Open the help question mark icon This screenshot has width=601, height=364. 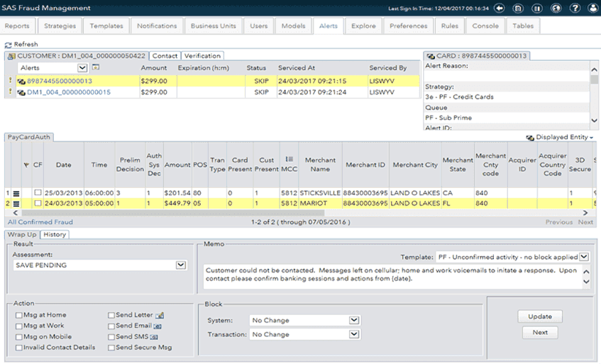[x=575, y=8]
